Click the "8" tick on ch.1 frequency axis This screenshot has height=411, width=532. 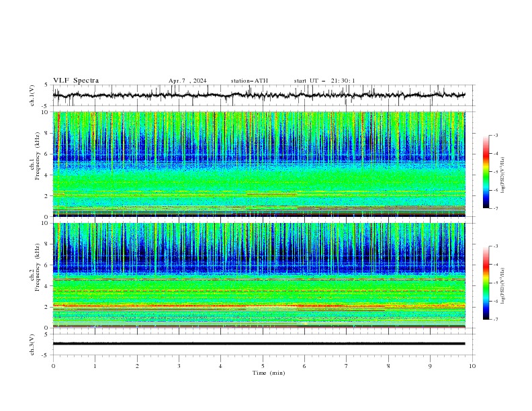pyautogui.click(x=48, y=133)
